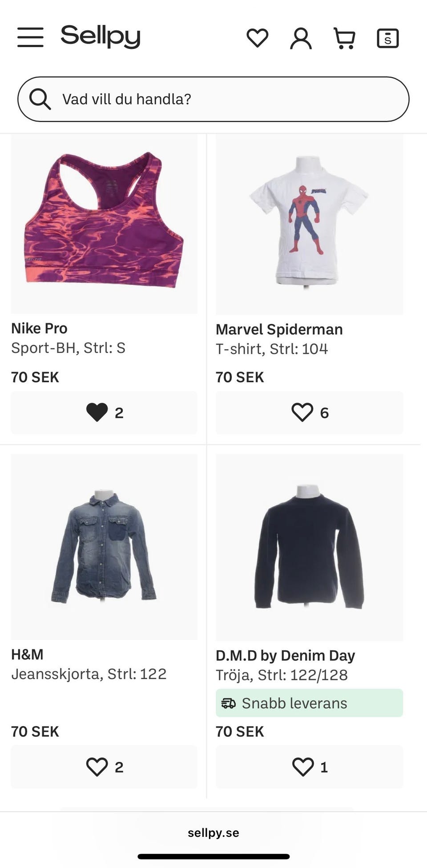Open the Marvel Spiderman product title
This screenshot has height=868, width=427.
click(279, 329)
